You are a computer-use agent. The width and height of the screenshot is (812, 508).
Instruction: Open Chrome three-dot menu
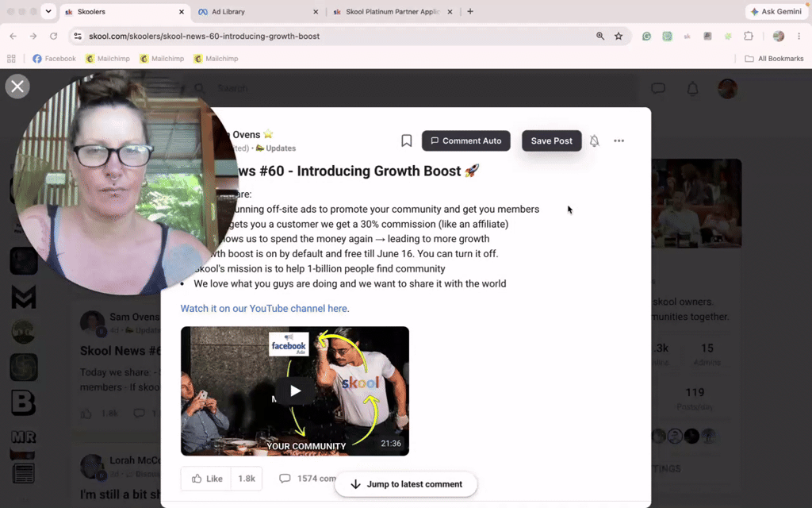click(799, 37)
